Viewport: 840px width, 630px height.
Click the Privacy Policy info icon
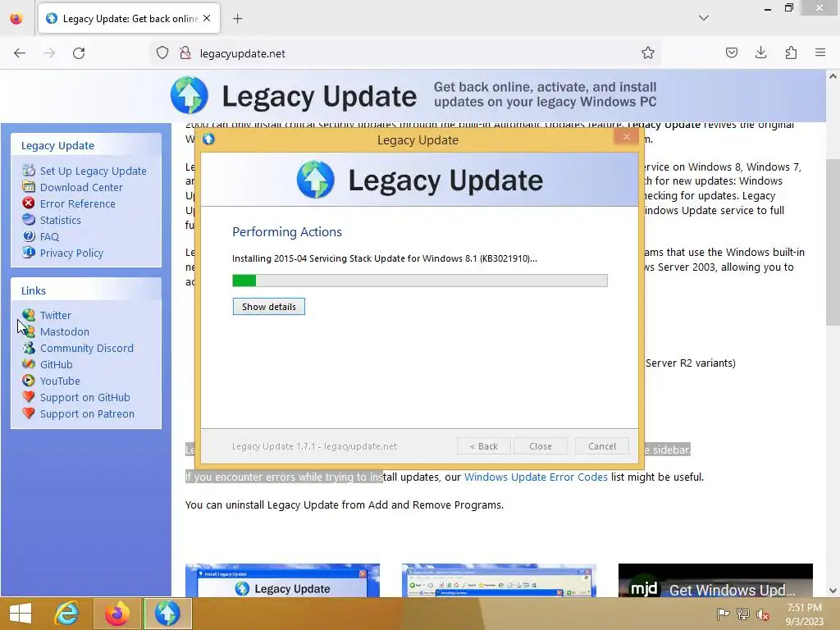pos(29,253)
